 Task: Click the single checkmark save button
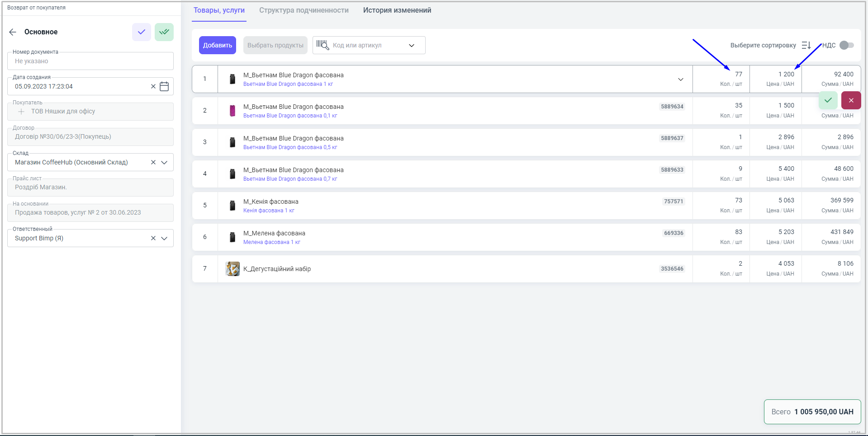click(x=142, y=32)
